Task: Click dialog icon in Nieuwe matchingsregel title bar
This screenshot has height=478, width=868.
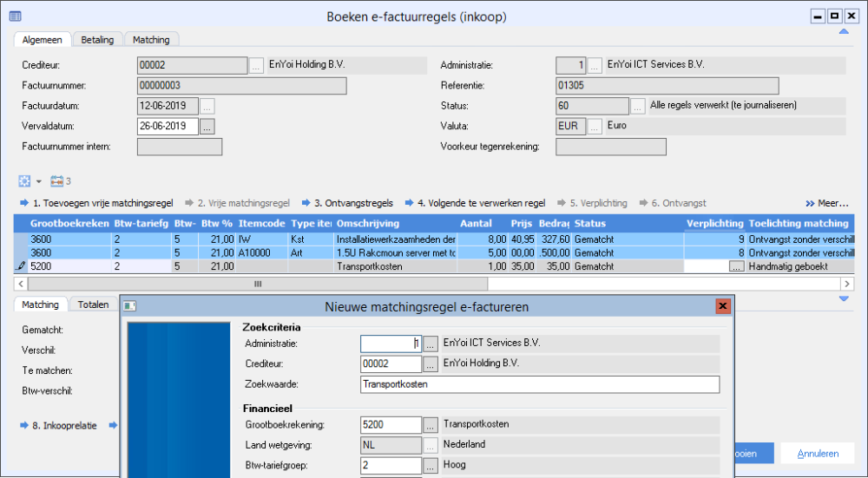Action: click(129, 306)
